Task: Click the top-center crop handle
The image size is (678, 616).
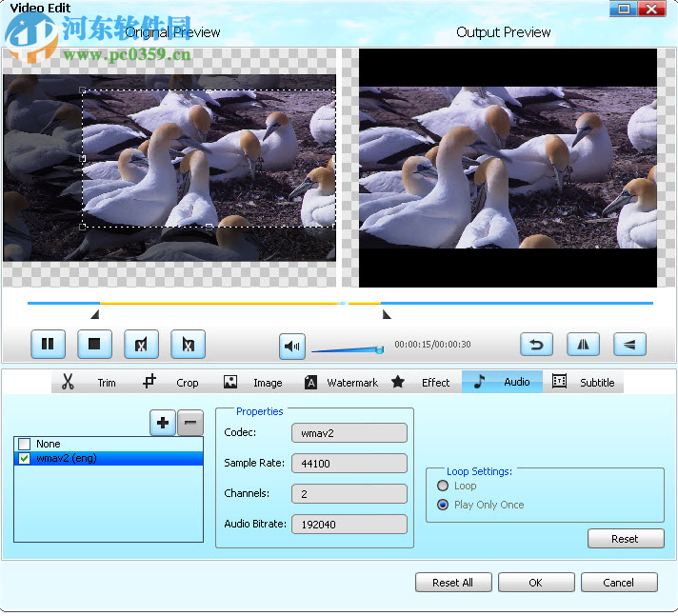Action: click(x=209, y=90)
